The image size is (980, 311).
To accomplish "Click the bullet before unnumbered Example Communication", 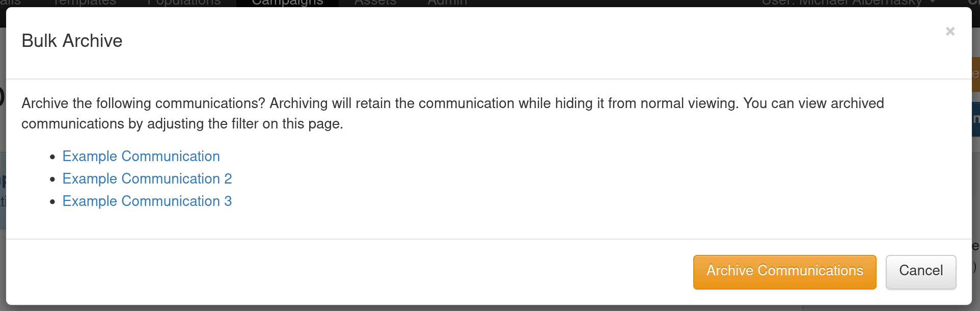I will click(x=52, y=157).
